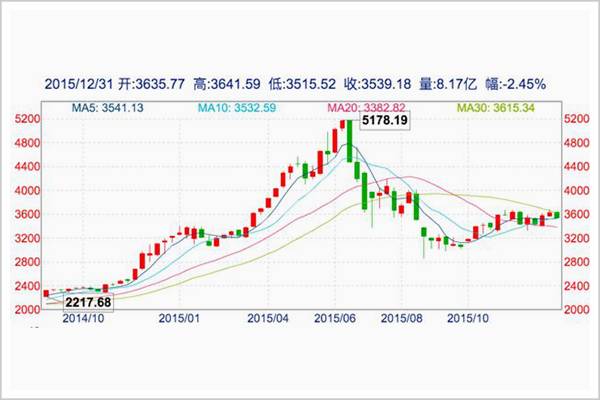Click the 2014/10 date axis label
This screenshot has height=400, width=600.
click(83, 318)
